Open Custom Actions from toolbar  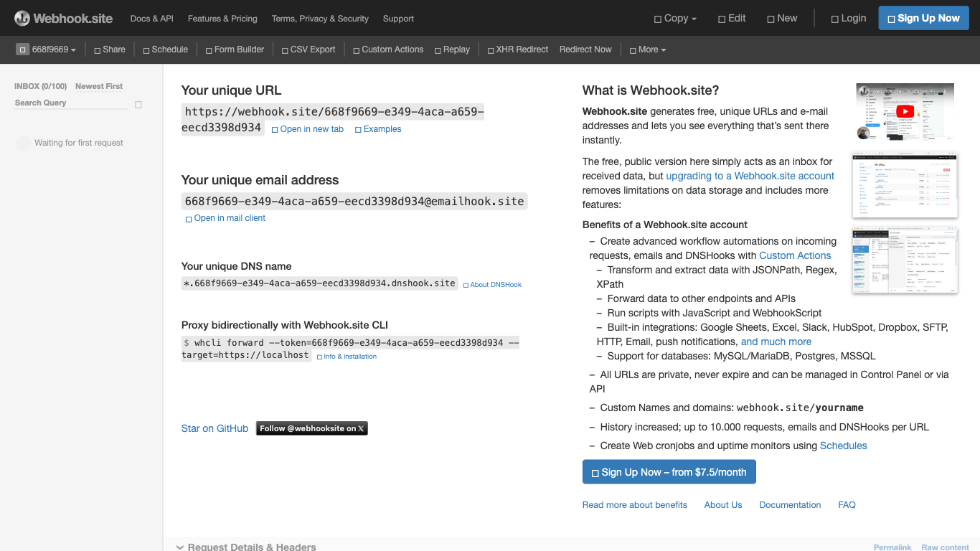(388, 50)
